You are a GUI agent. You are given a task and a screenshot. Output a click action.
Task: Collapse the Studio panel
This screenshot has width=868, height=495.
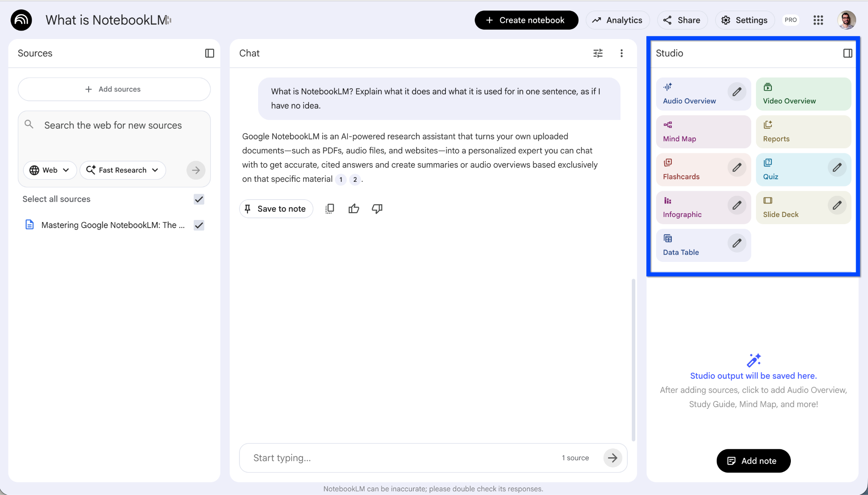coord(848,53)
